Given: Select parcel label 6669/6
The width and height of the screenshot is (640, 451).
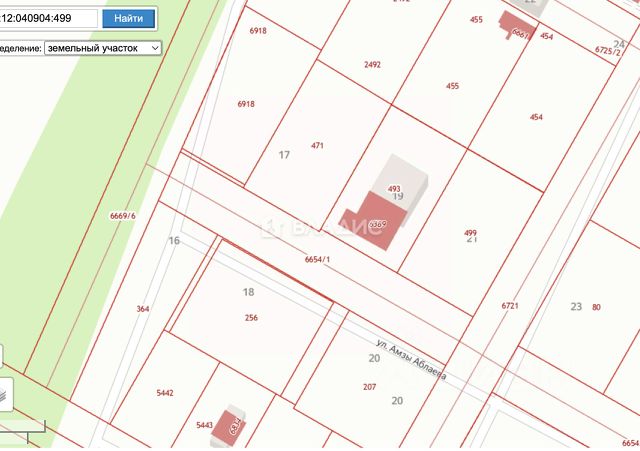Looking at the screenshot, I should pyautogui.click(x=122, y=216).
